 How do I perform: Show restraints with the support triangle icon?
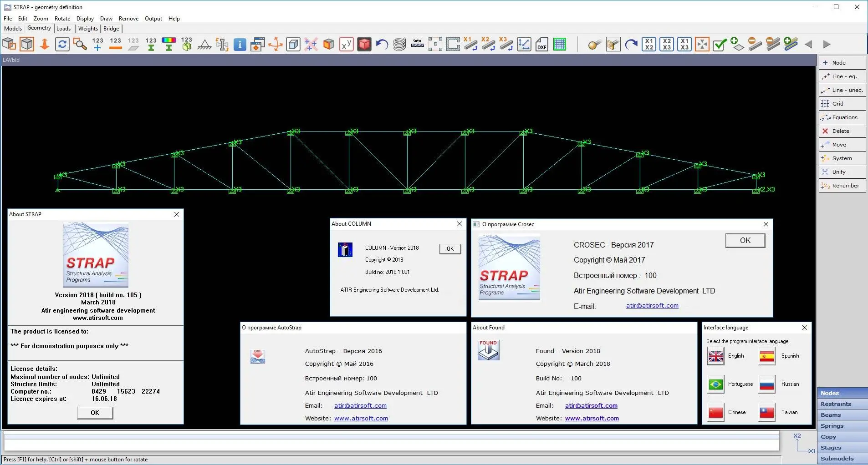pos(204,44)
